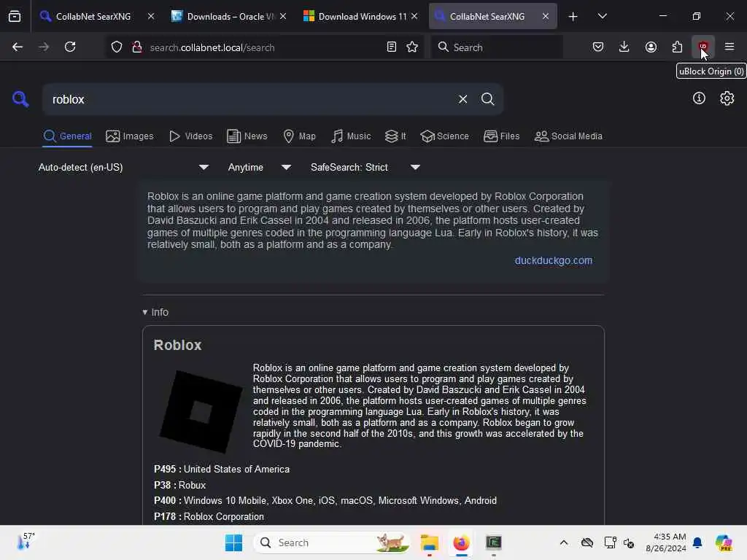This screenshot has height=560, width=747.
Task: View site security lock info
Action: 136,47
